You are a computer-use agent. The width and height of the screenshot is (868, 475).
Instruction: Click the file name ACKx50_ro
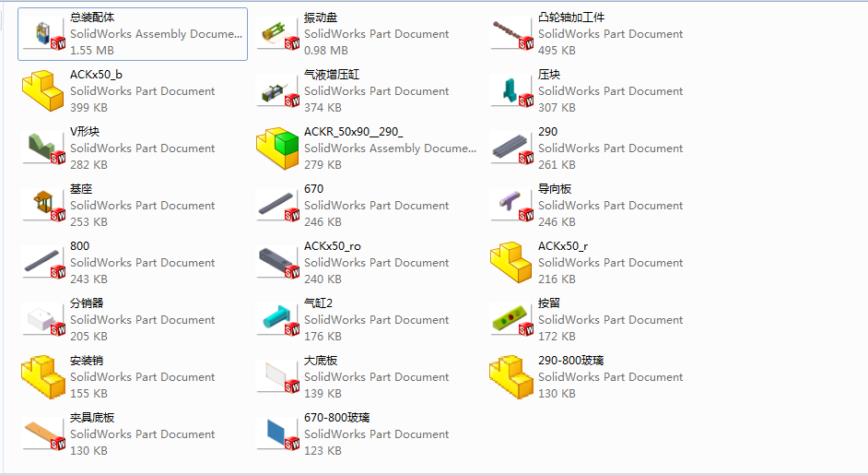tap(332, 245)
